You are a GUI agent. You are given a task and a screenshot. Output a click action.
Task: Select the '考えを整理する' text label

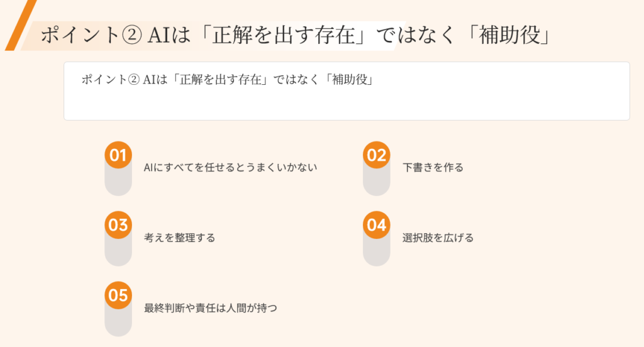(x=179, y=238)
